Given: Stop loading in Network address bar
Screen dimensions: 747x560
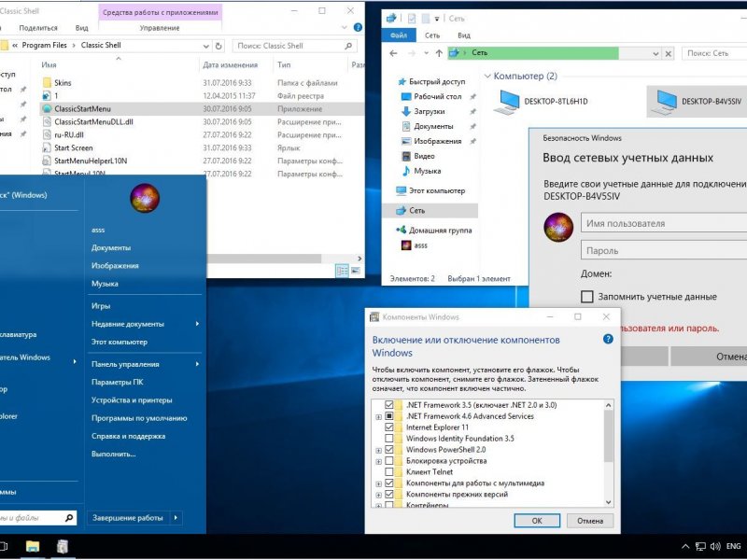Looking at the screenshot, I should pyautogui.click(x=669, y=53).
